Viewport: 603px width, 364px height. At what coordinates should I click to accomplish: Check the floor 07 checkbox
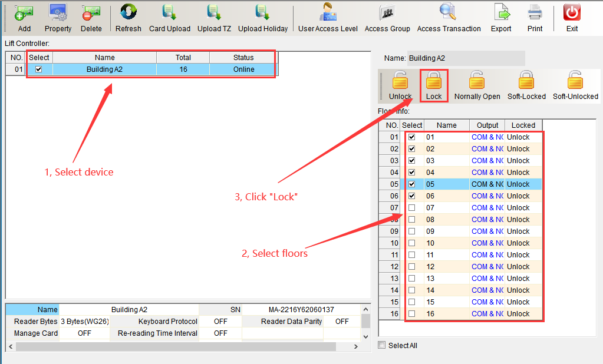tap(412, 208)
